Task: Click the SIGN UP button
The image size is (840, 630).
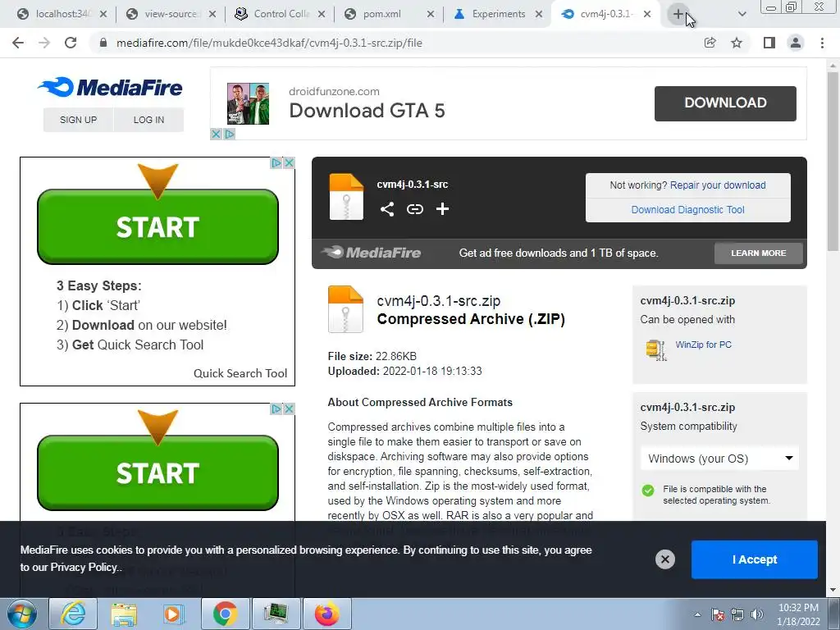Action: coord(78,120)
